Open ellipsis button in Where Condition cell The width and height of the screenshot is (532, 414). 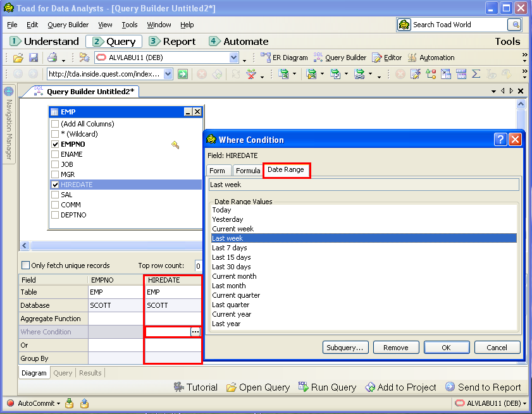(x=195, y=332)
